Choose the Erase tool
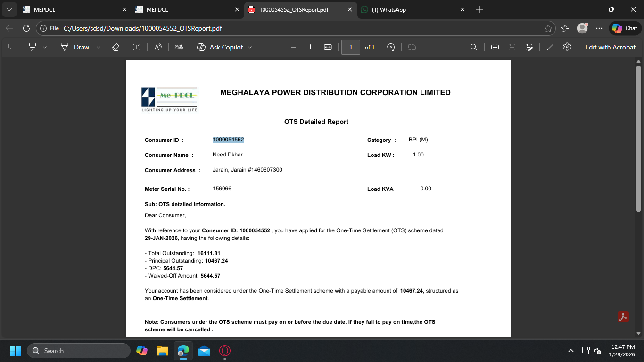This screenshot has height=362, width=644. click(116, 47)
